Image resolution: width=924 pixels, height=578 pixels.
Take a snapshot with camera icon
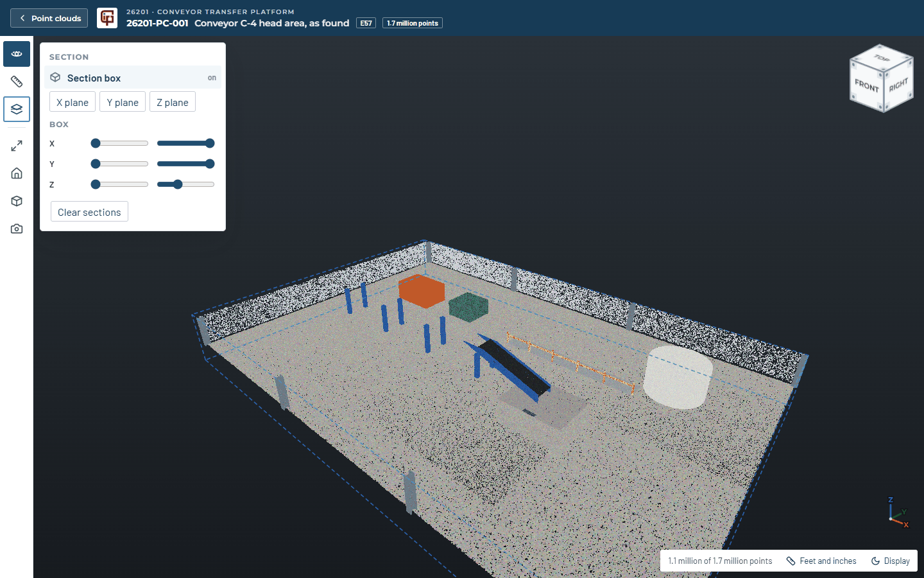click(x=17, y=229)
